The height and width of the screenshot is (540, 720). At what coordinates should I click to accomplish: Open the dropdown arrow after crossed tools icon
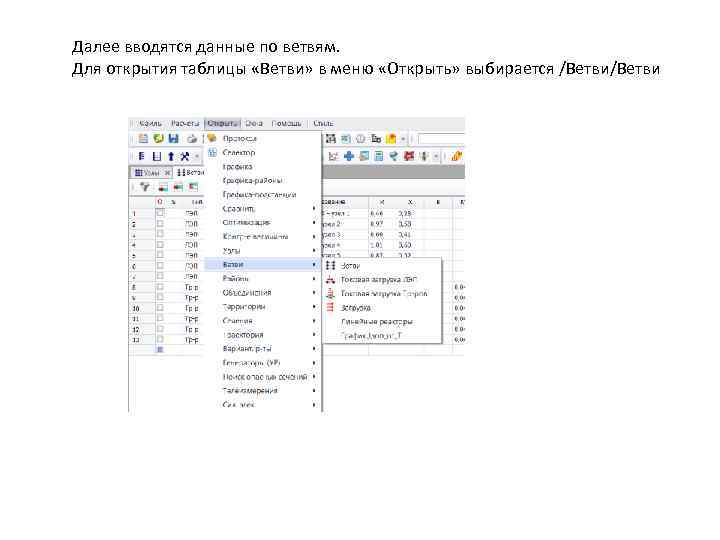197,157
